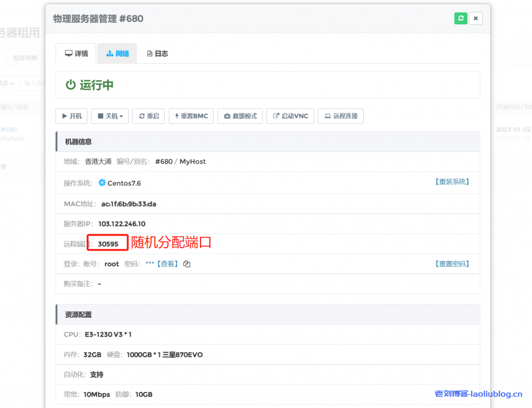This screenshot has width=532, height=408.
Task: Close the server management dialog
Action: point(476,19)
